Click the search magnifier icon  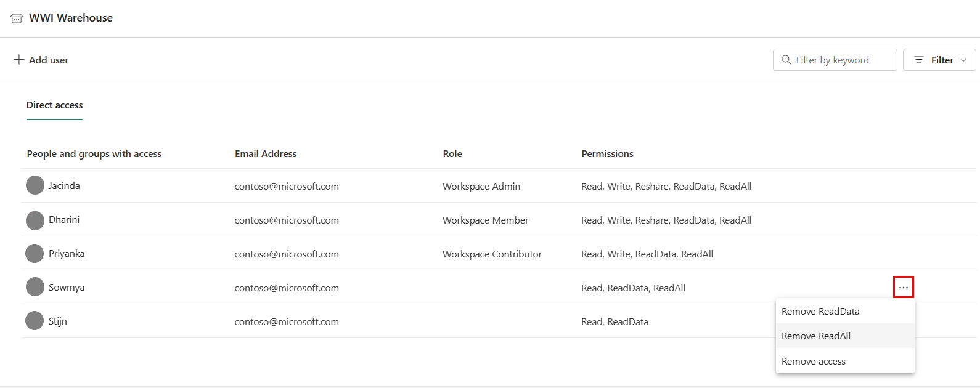(x=786, y=60)
